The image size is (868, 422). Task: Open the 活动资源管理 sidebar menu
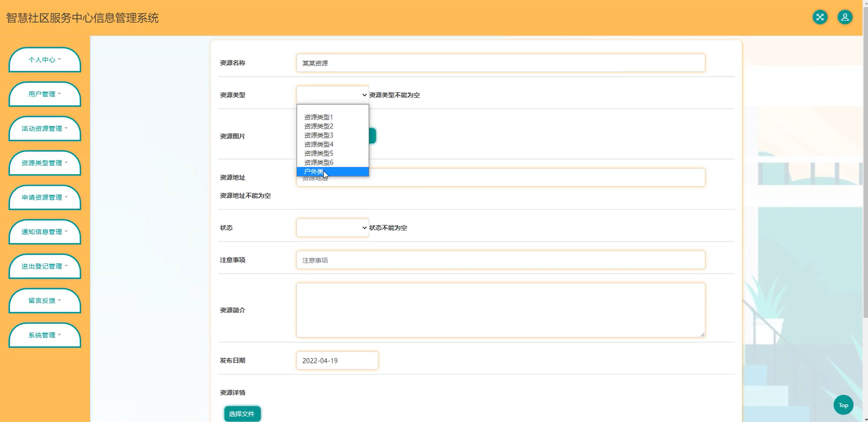(x=45, y=129)
